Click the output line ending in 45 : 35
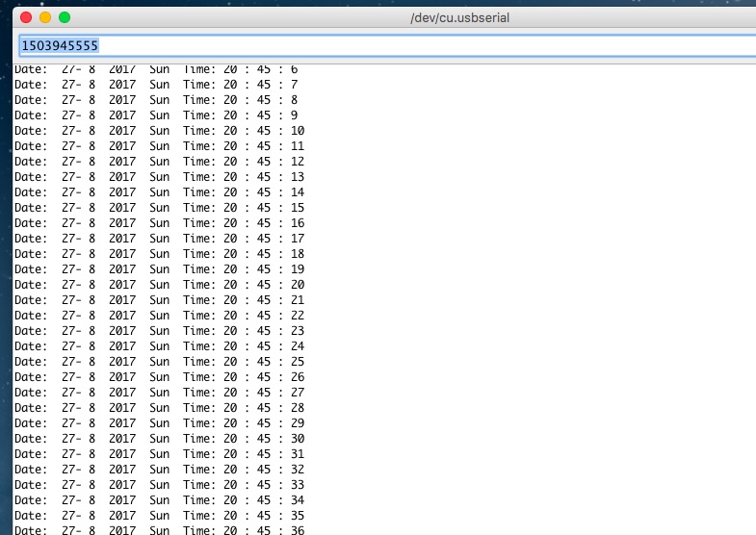 point(160,516)
